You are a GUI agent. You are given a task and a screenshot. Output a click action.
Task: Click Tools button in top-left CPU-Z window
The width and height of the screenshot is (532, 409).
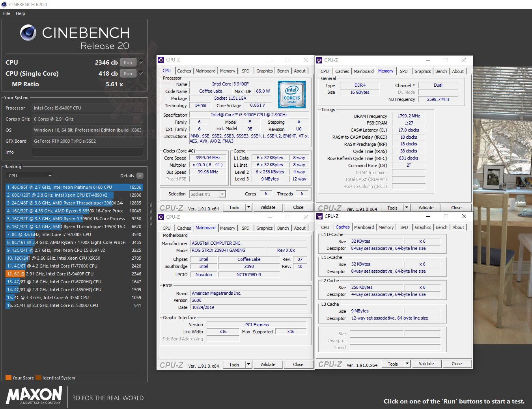pyautogui.click(x=234, y=207)
